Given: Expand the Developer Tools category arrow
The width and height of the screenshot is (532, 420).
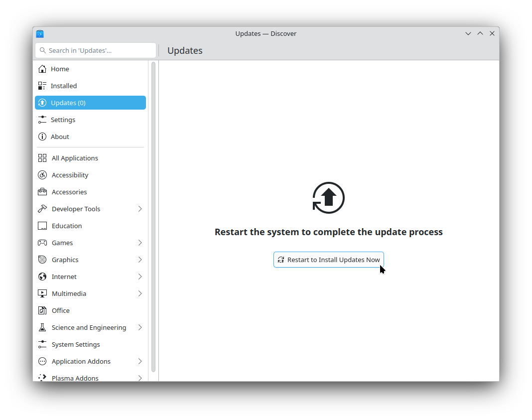Looking at the screenshot, I should click(140, 209).
